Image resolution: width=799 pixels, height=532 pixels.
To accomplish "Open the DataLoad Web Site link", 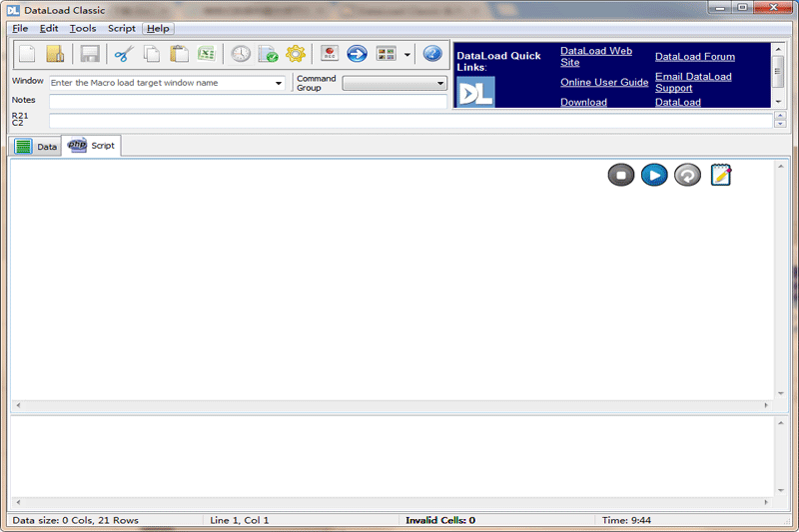I will 596,57.
